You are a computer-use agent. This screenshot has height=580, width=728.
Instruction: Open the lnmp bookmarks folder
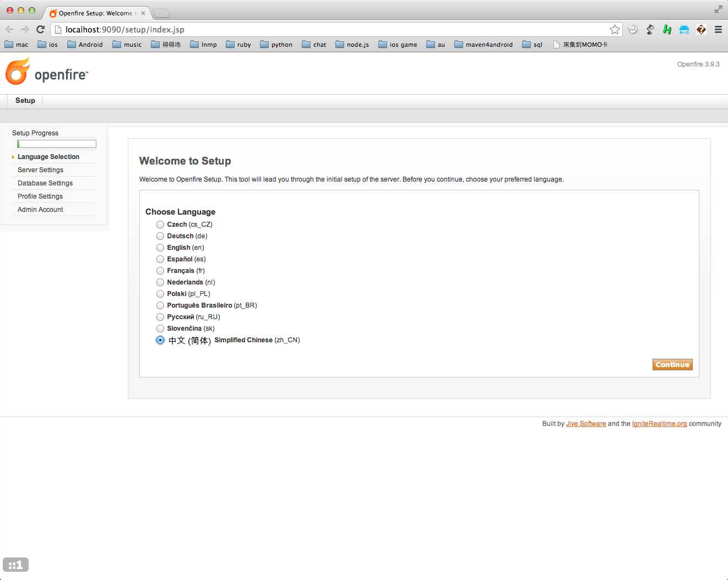coord(203,45)
